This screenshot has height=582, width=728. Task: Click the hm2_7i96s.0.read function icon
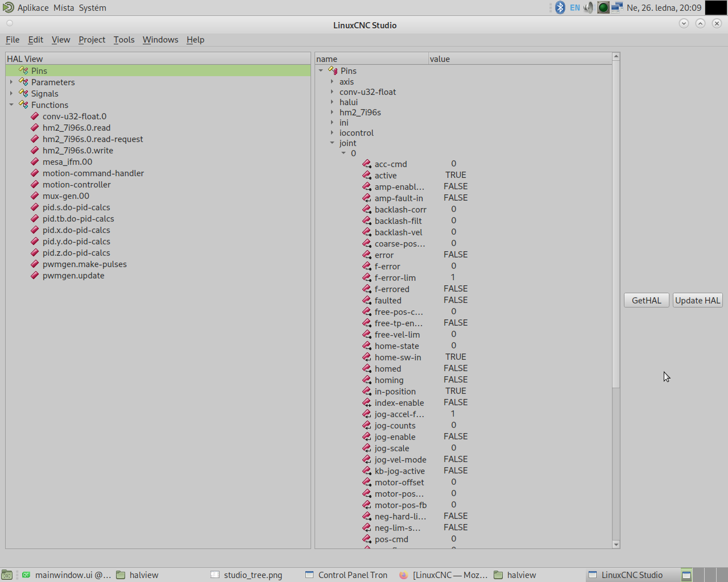coord(35,127)
